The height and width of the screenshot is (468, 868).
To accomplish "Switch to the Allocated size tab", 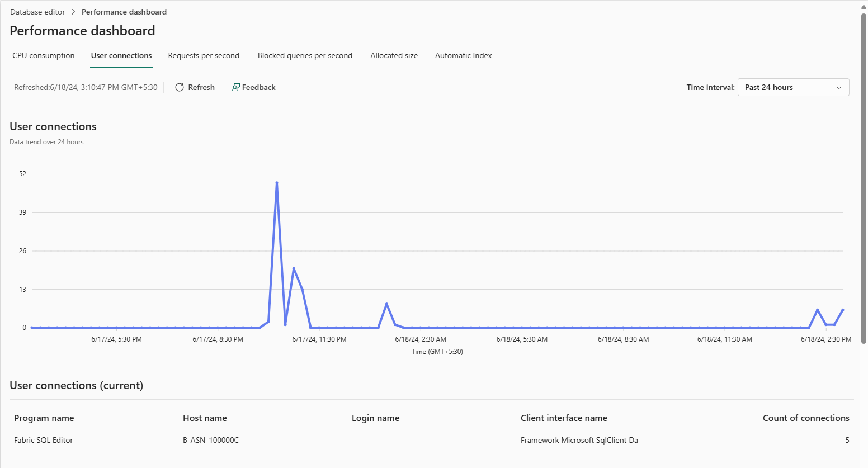I will [394, 55].
